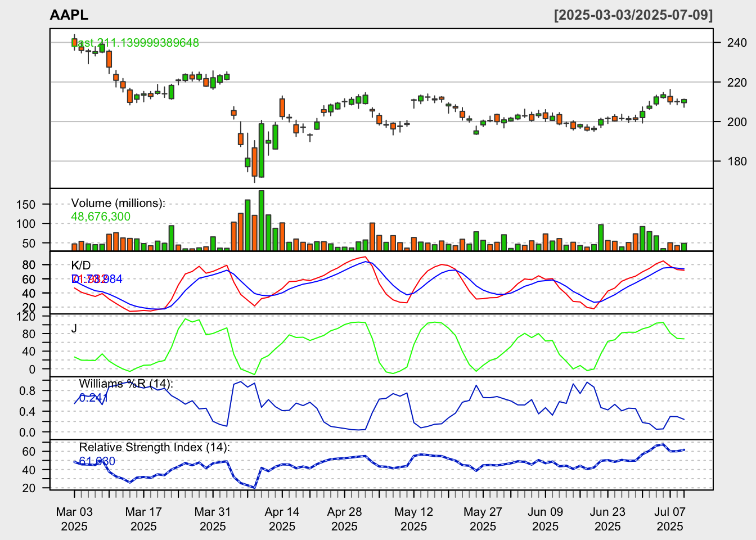Click the Volume (millions) label
Screen dimensions: 756x540
[118, 203]
